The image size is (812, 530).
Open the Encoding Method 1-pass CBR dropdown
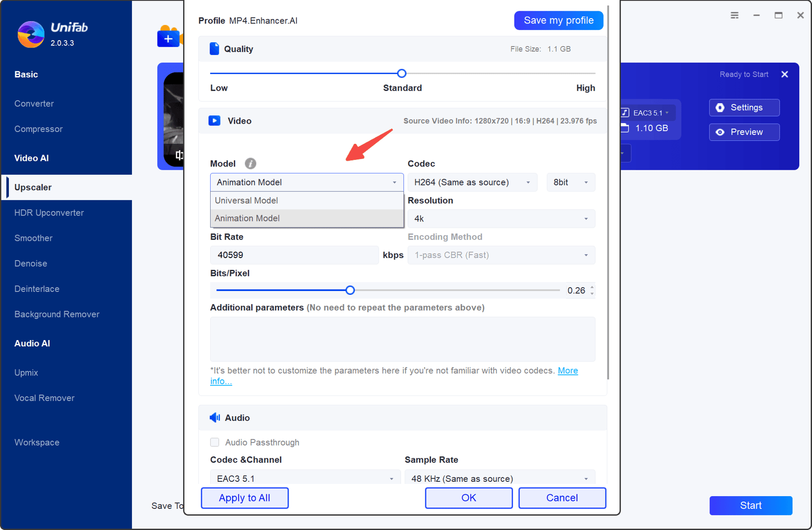[x=501, y=255]
